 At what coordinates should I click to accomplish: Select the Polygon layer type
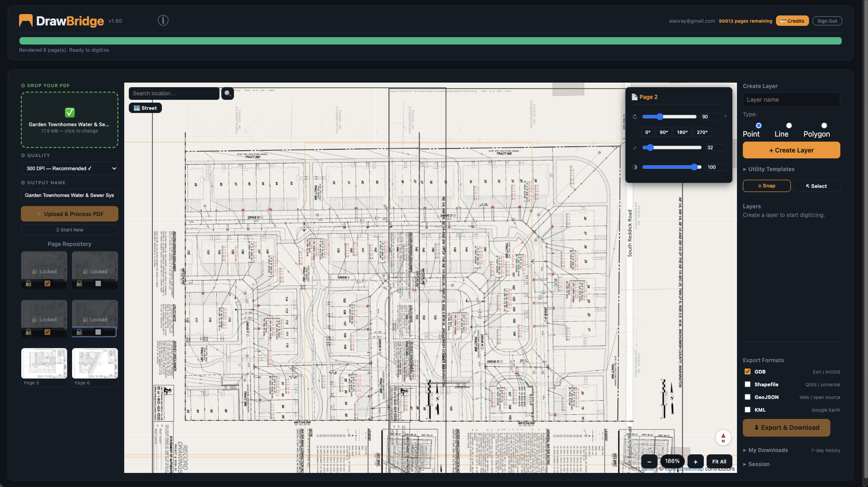click(x=824, y=126)
